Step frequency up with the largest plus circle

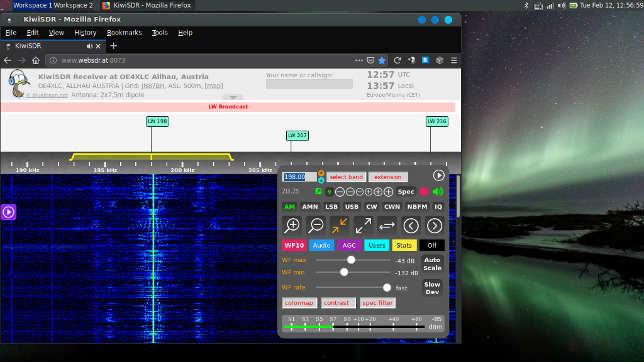388,192
